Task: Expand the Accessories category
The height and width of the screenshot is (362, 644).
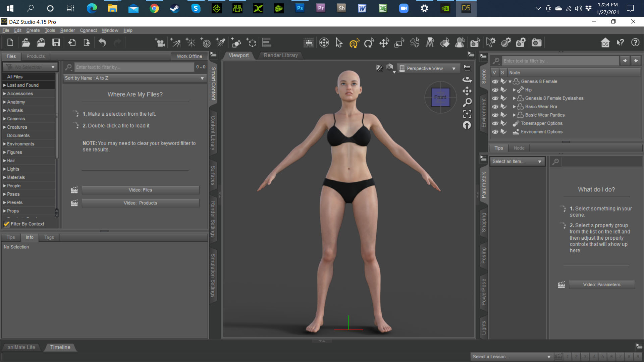Action: 5,94
